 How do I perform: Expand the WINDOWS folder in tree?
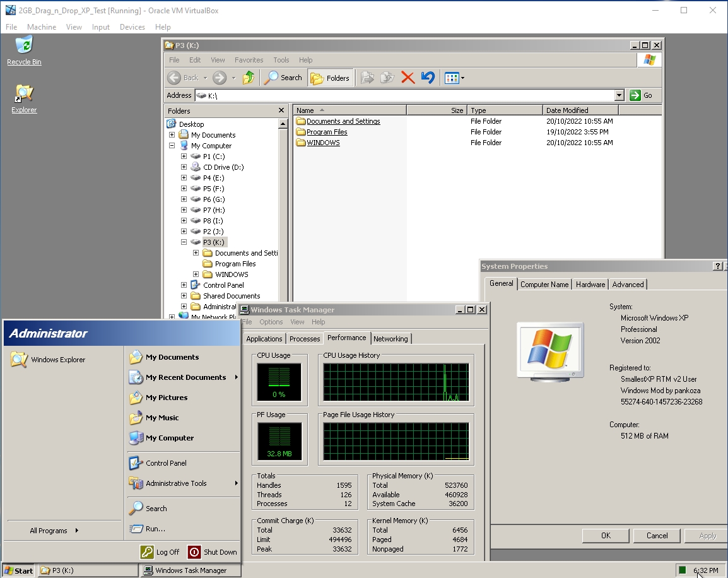(x=196, y=274)
